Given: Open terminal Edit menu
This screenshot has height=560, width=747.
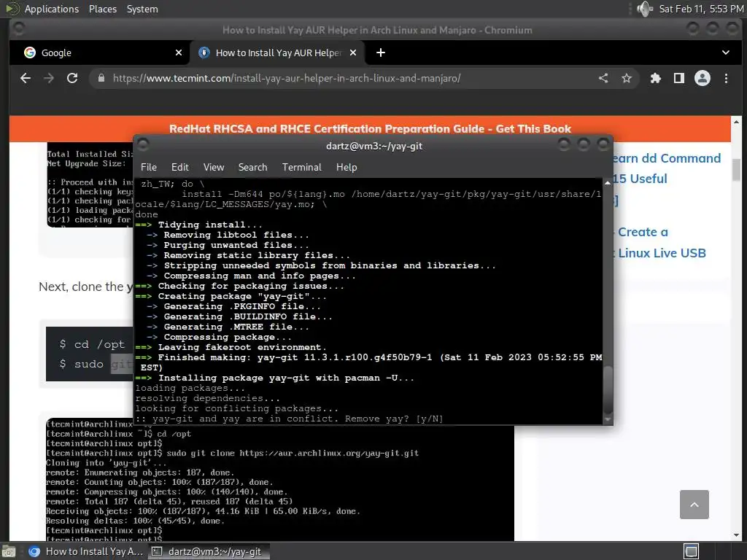Looking at the screenshot, I should pyautogui.click(x=180, y=167).
